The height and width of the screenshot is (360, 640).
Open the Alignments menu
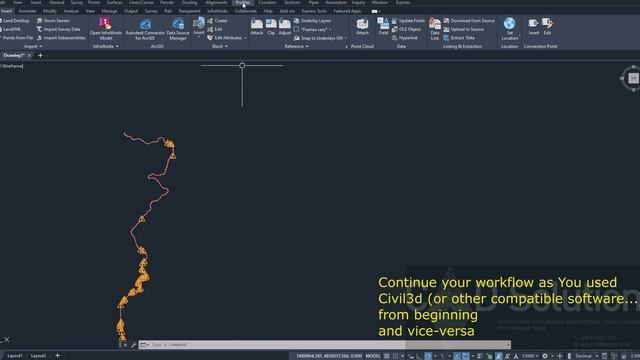216,2
